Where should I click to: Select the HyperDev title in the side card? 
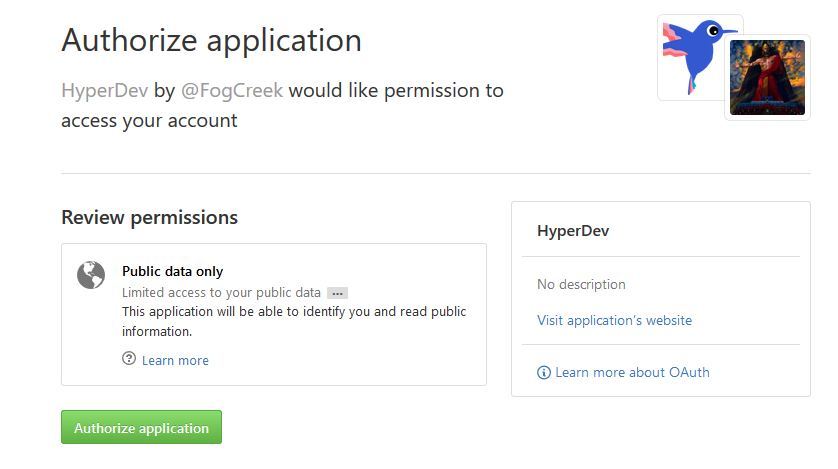[573, 231]
